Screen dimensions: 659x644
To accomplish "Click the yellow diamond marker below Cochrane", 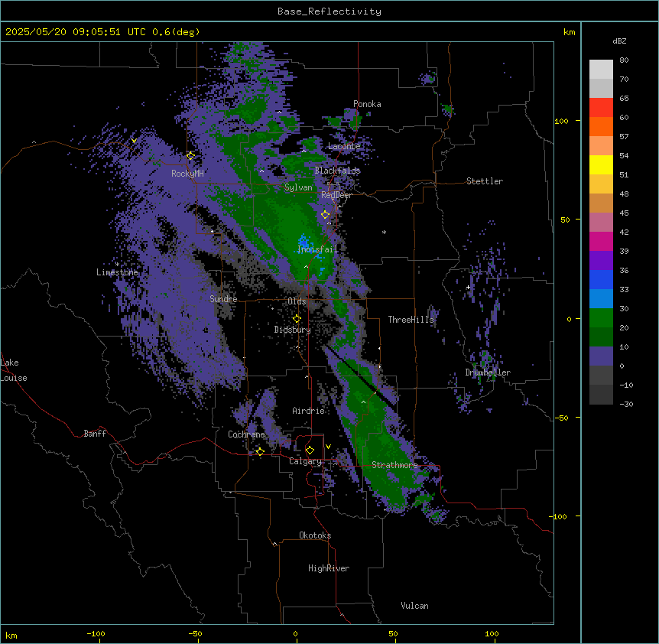I will coord(260,451).
